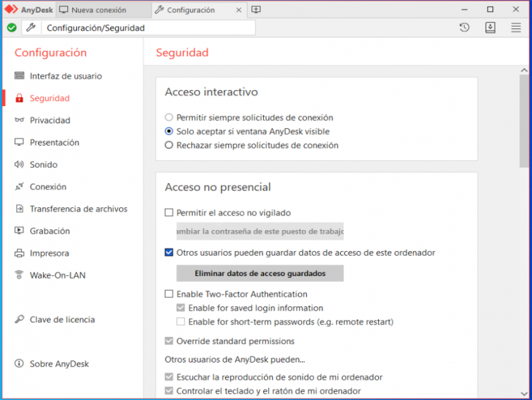Click the Grabación play-screen icon
This screenshot has width=532, height=400.
[x=19, y=231]
